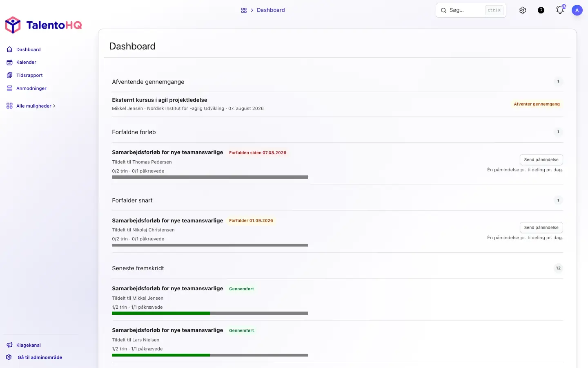Open the user avatar menu
Image resolution: width=588 pixels, height=368 pixels.
tap(577, 10)
